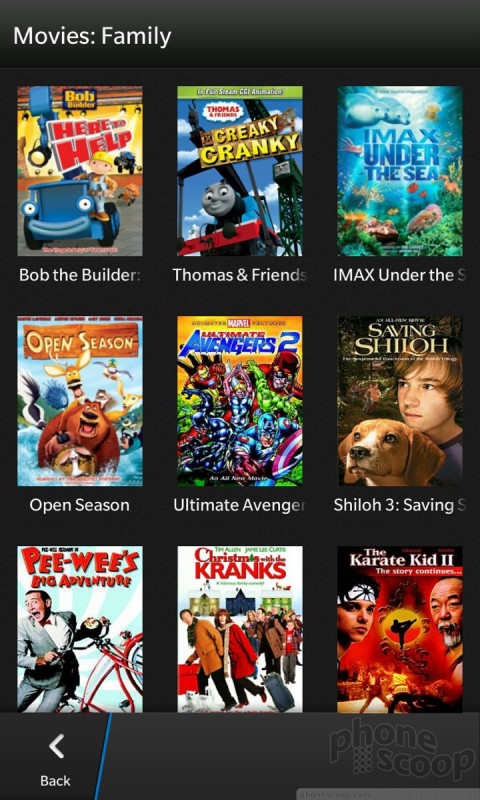The width and height of the screenshot is (480, 800).
Task: Click the 'IMAX Under the S' title label
Action: [x=400, y=275]
